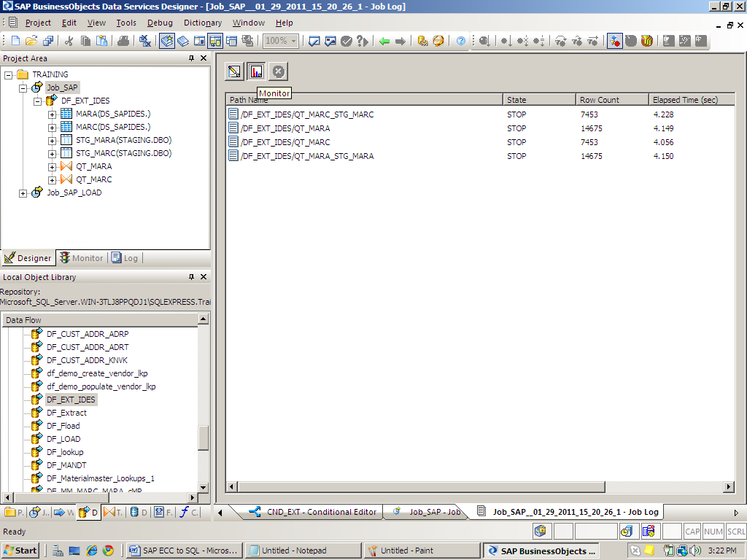Click the Validate Current View icon
The width and height of the screenshot is (747, 560).
tap(314, 41)
